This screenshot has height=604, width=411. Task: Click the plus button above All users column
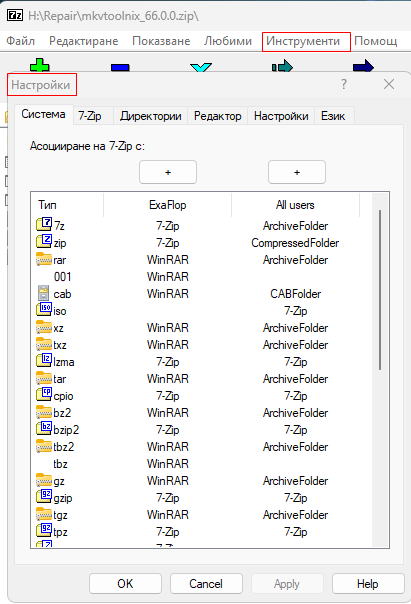coord(297,172)
